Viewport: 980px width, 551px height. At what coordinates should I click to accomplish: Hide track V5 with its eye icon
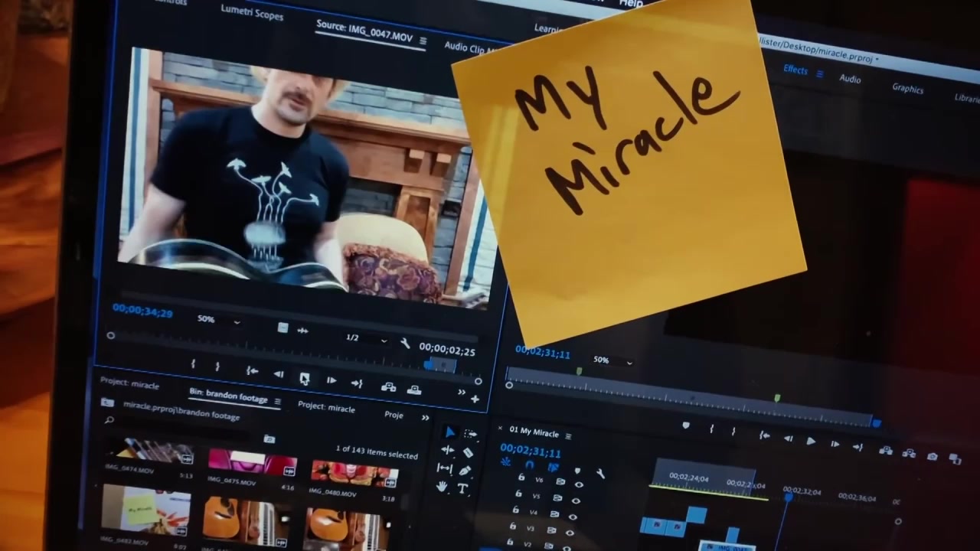pos(576,500)
